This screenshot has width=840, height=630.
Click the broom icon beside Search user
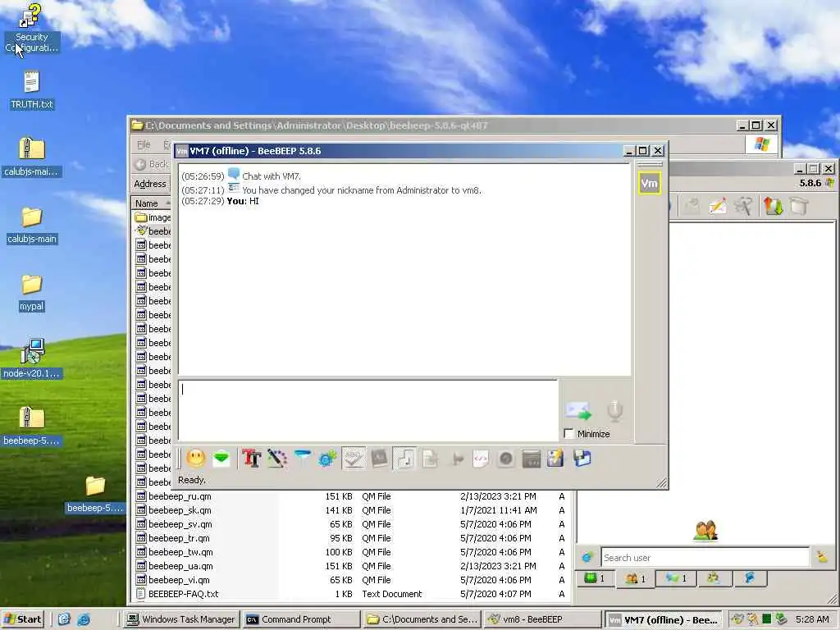[822, 558]
